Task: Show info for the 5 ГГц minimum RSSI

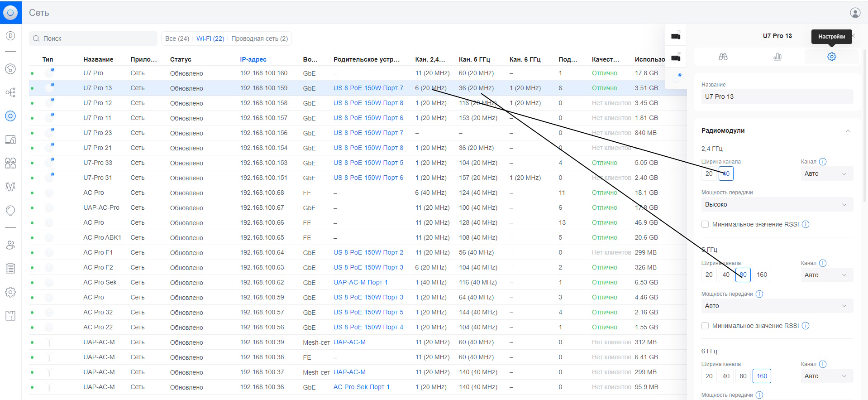Action: coord(806,326)
